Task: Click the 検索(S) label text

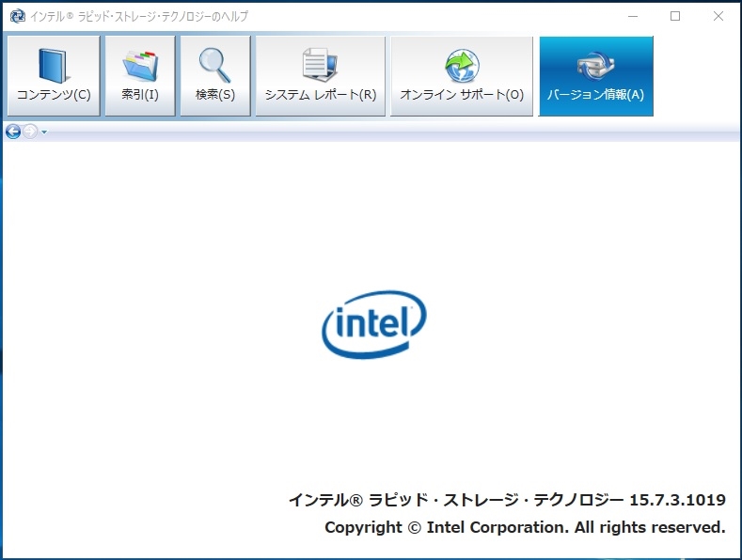Action: coord(215,95)
